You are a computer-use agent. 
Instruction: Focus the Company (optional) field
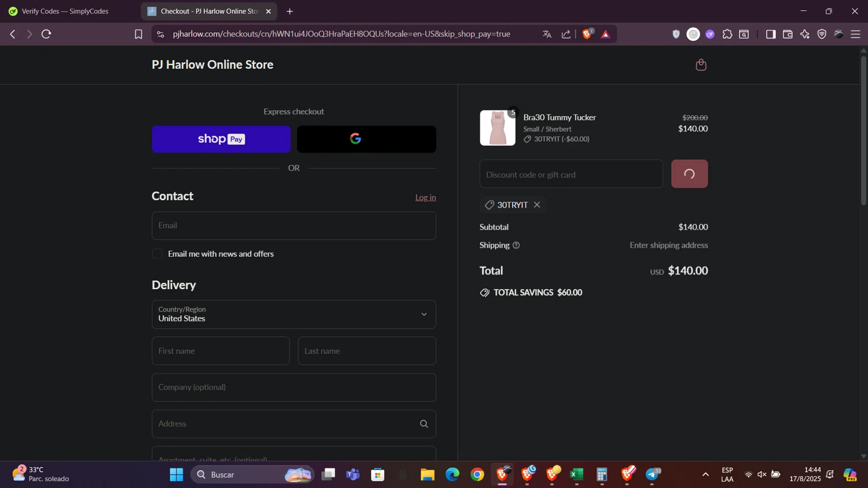pyautogui.click(x=293, y=387)
